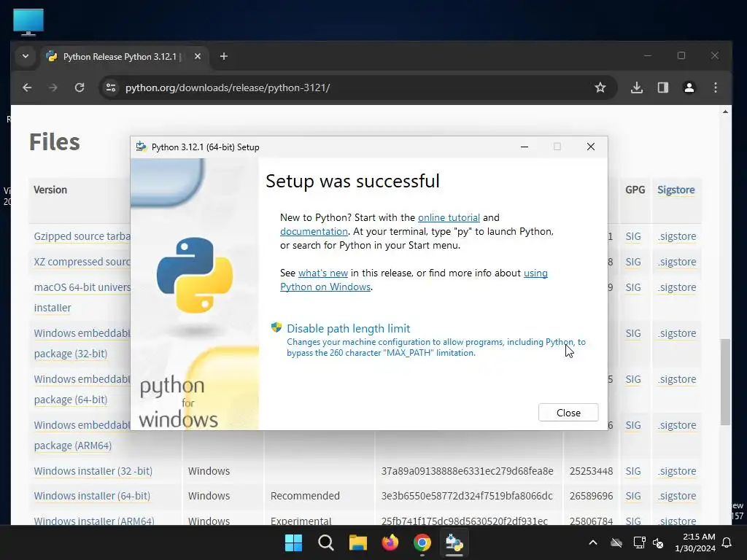Open the Windows Start menu

coord(293,542)
